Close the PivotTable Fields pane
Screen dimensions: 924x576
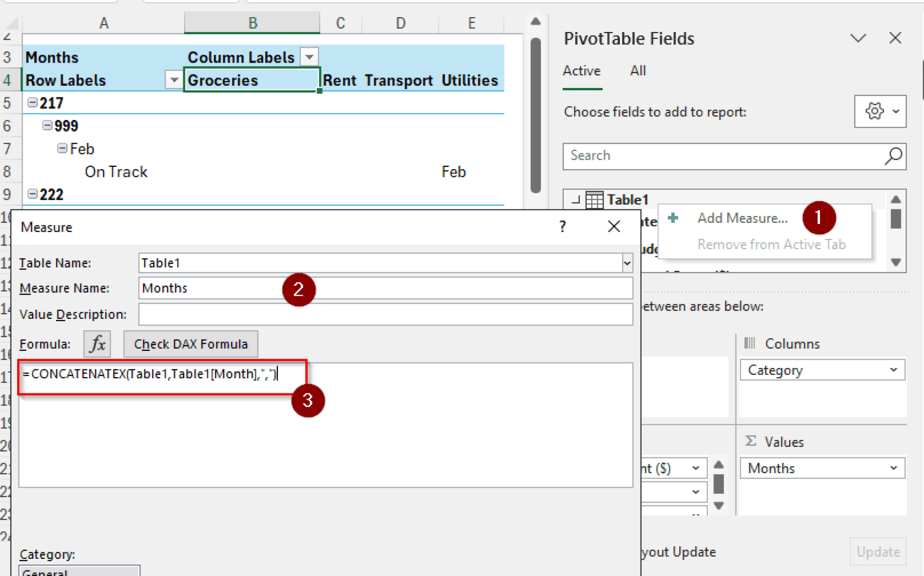click(x=895, y=38)
